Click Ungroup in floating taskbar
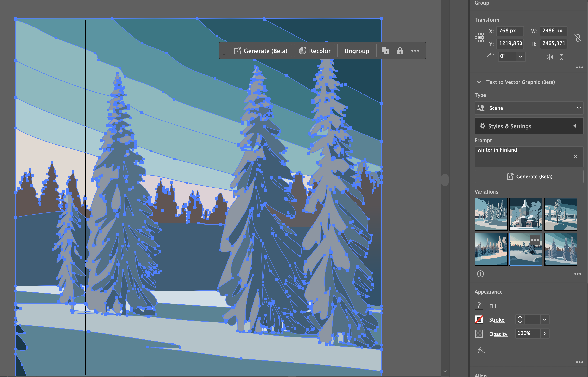Viewport: 588px width, 377px height. point(357,51)
